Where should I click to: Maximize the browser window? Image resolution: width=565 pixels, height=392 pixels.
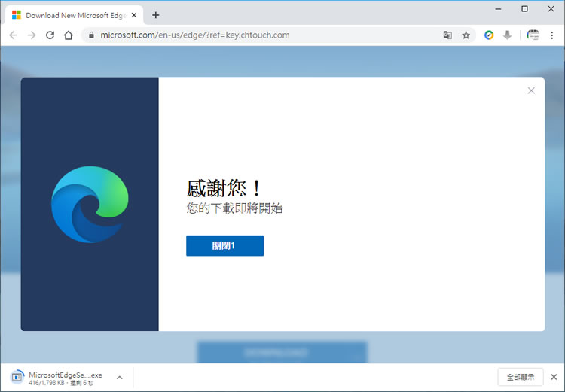tap(524, 9)
